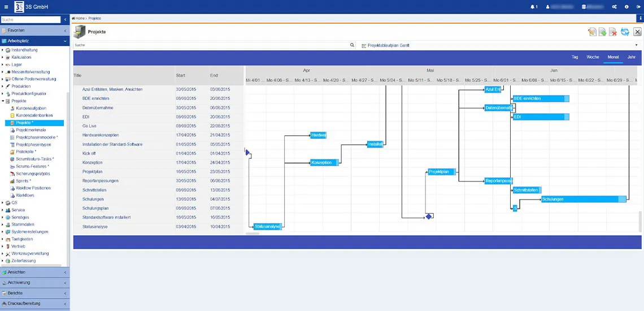Image resolution: width=644 pixels, height=311 pixels.
Task: Click the delete record icon with red X
Action: 613,32
